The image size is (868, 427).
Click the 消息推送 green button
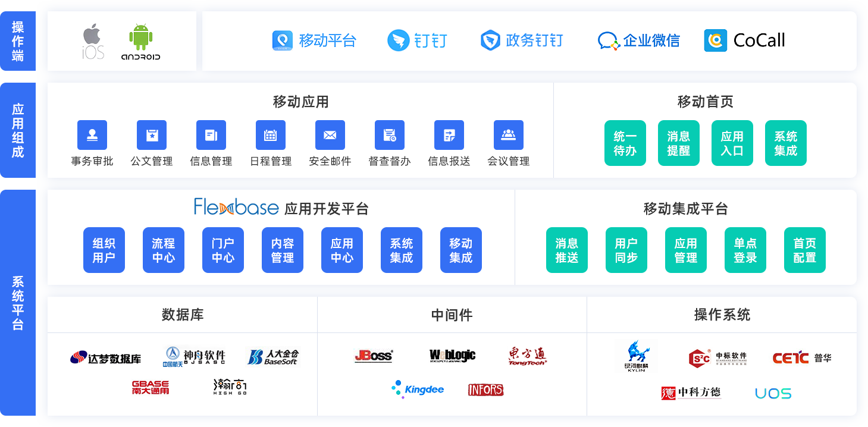(567, 250)
